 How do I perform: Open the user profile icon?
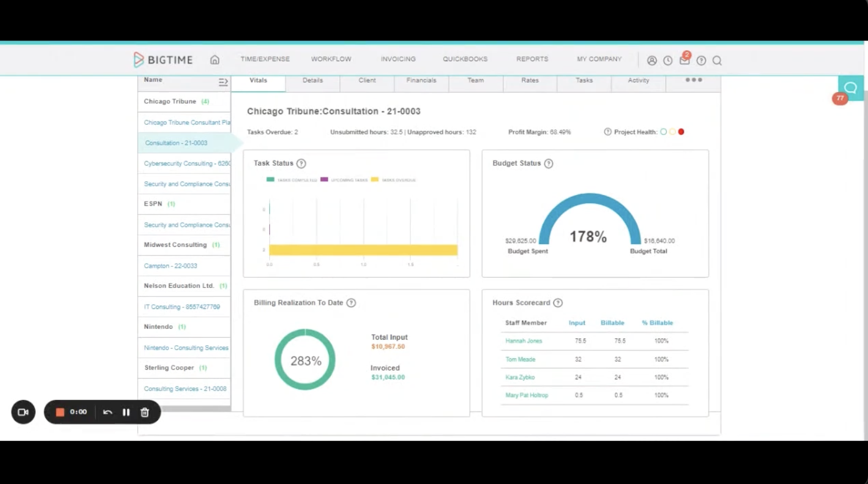(652, 60)
